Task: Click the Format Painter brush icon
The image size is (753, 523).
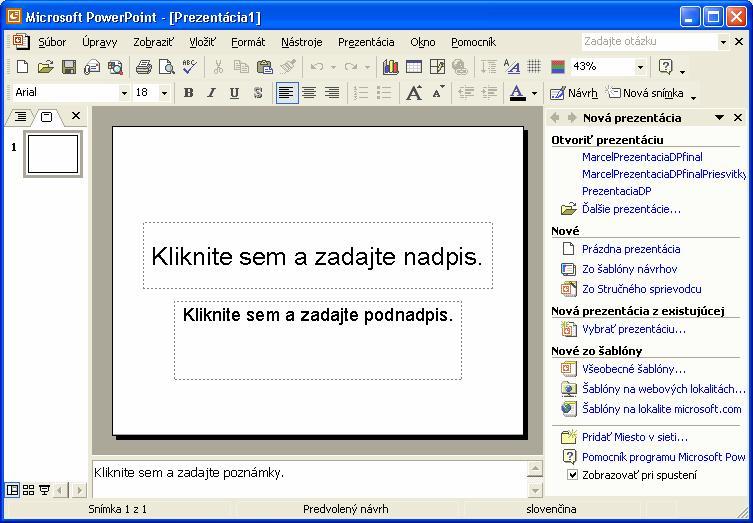Action: coord(288,67)
